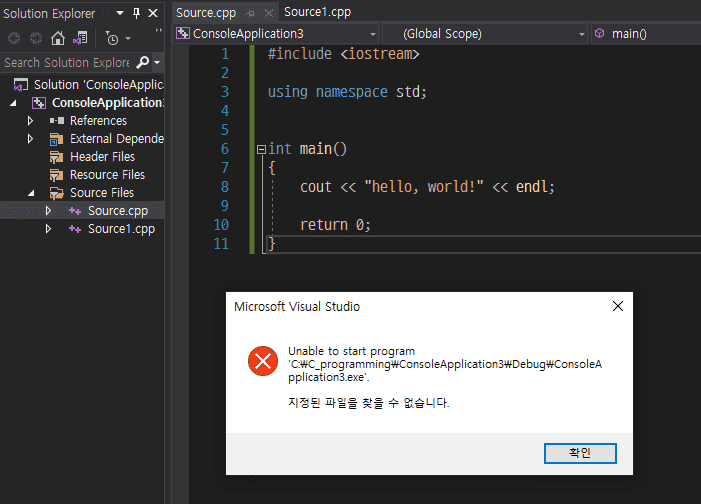Close the Microsoft Visual Studio error dialog
The height and width of the screenshot is (504, 701).
click(x=618, y=306)
